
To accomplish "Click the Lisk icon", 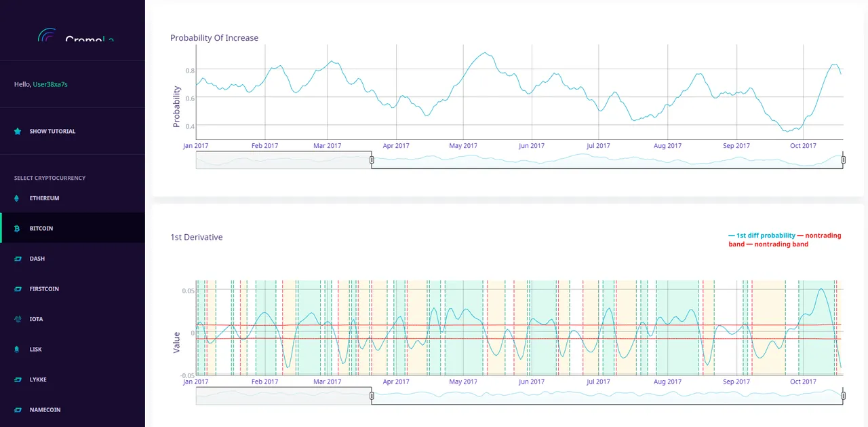I will click(x=18, y=350).
